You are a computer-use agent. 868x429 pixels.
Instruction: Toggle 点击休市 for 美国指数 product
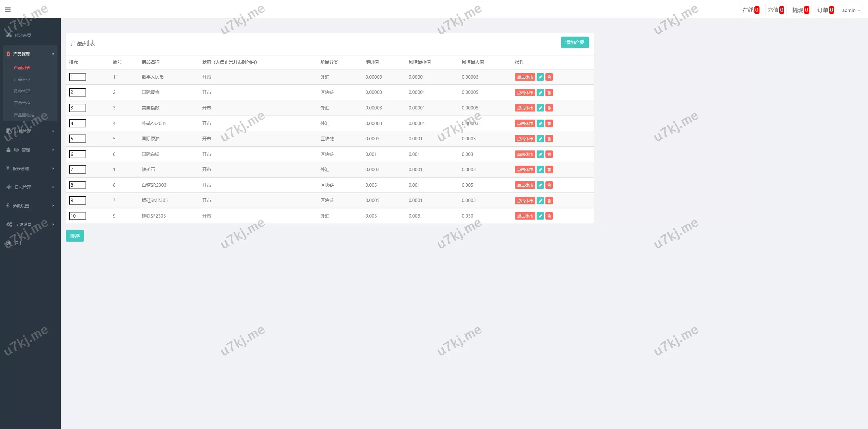[525, 108]
